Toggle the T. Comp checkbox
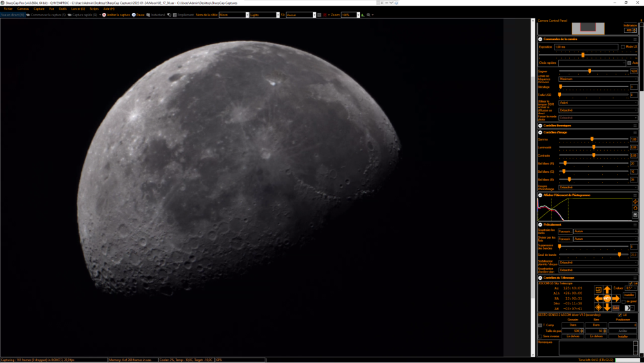Screen dimensions: 644x363 540,325
